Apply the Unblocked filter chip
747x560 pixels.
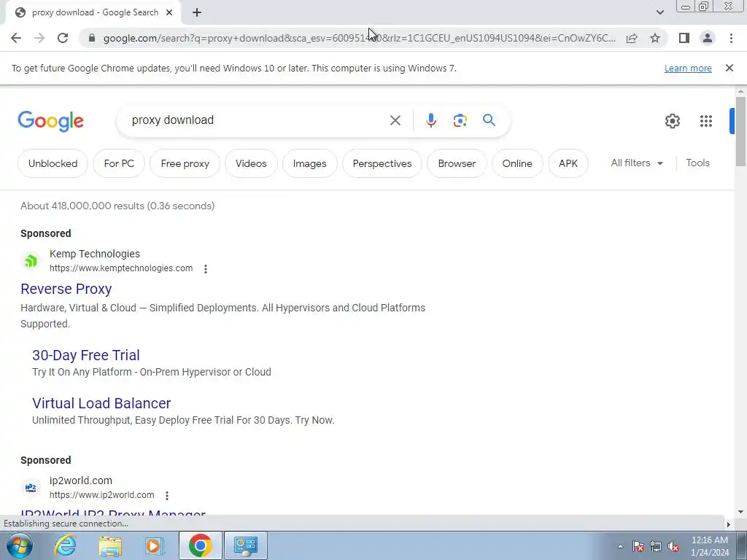53,163
